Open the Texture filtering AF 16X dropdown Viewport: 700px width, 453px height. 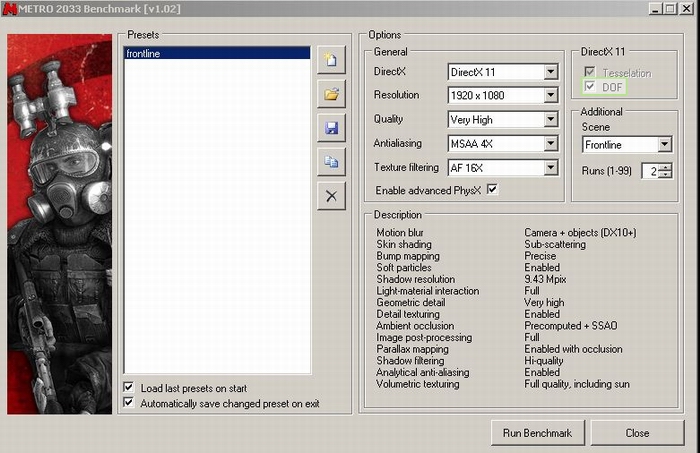550,168
